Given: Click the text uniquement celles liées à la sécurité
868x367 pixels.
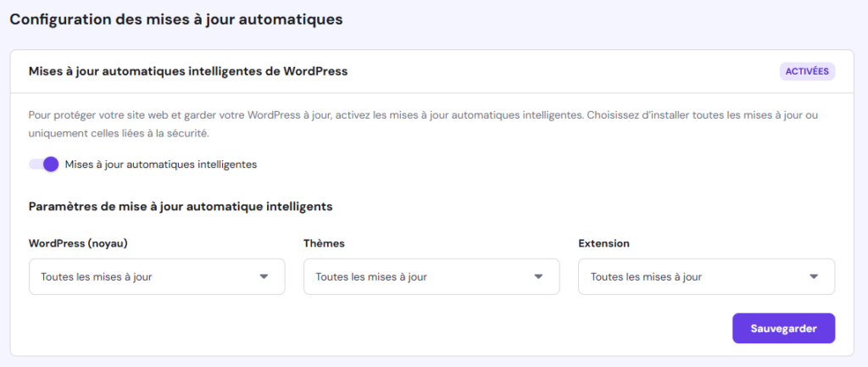Looking at the screenshot, I should point(119,133).
